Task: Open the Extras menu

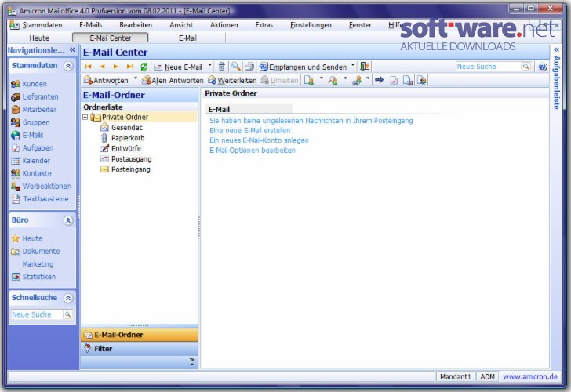Action: pos(264,25)
